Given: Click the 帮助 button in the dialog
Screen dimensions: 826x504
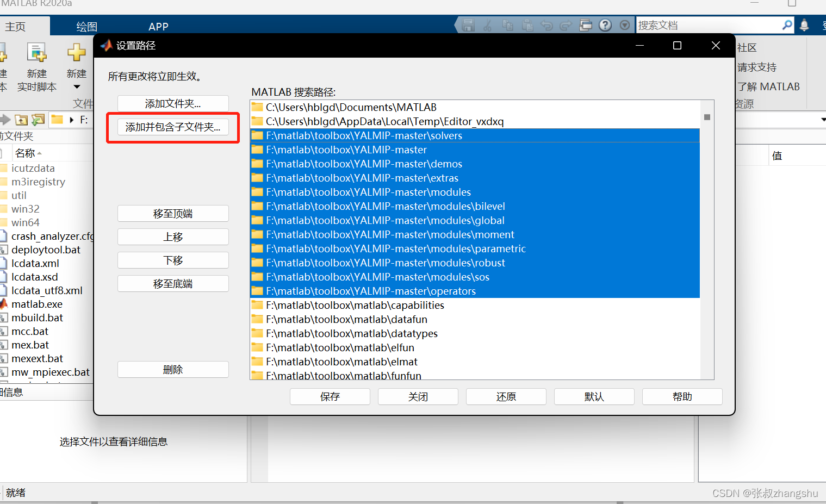Looking at the screenshot, I should click(x=682, y=397).
